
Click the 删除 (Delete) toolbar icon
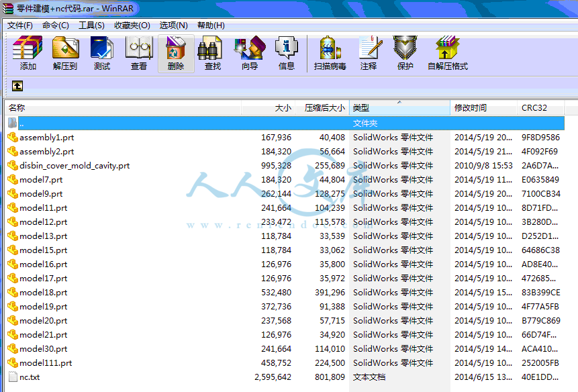tap(176, 48)
